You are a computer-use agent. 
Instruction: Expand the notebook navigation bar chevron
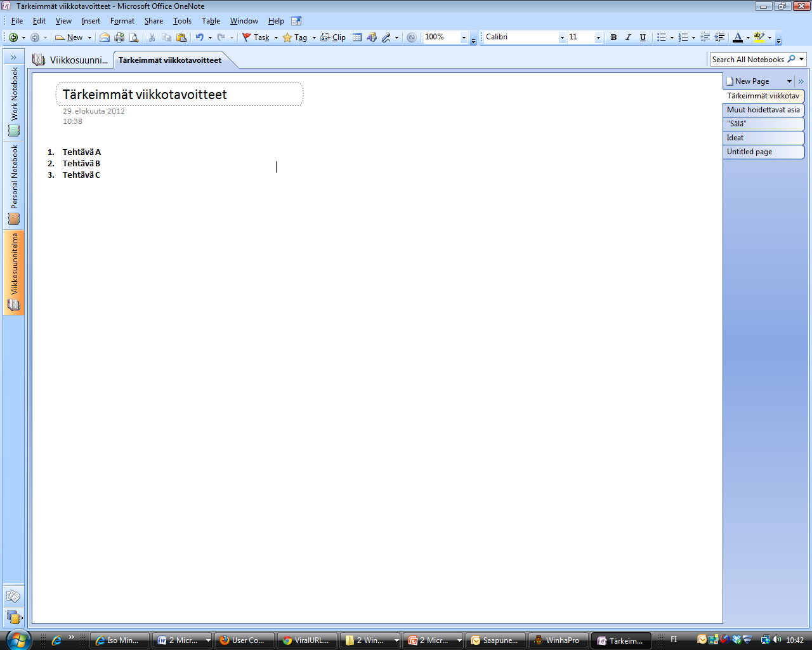(x=13, y=57)
